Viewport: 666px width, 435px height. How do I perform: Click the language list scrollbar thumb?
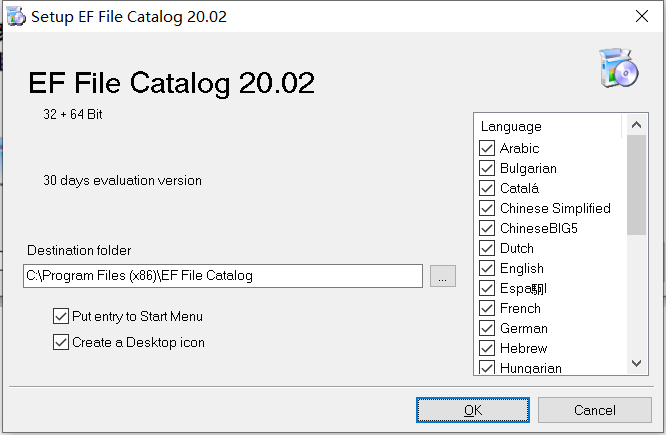(x=636, y=185)
